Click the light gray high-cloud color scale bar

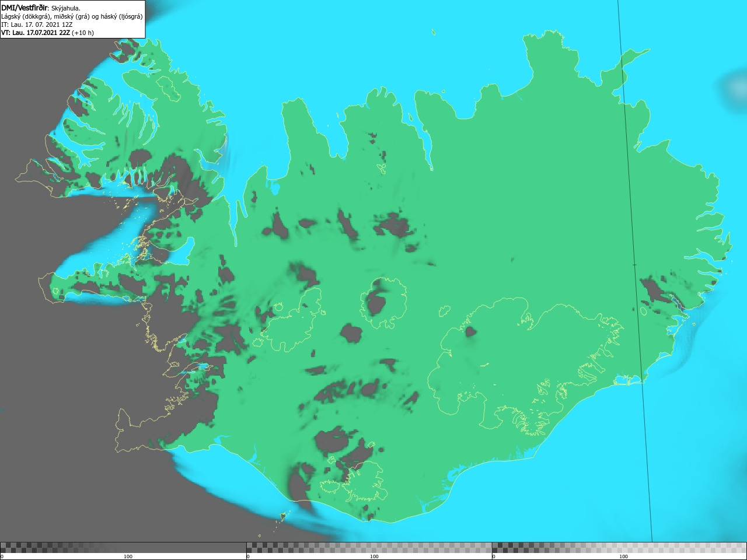click(619, 547)
